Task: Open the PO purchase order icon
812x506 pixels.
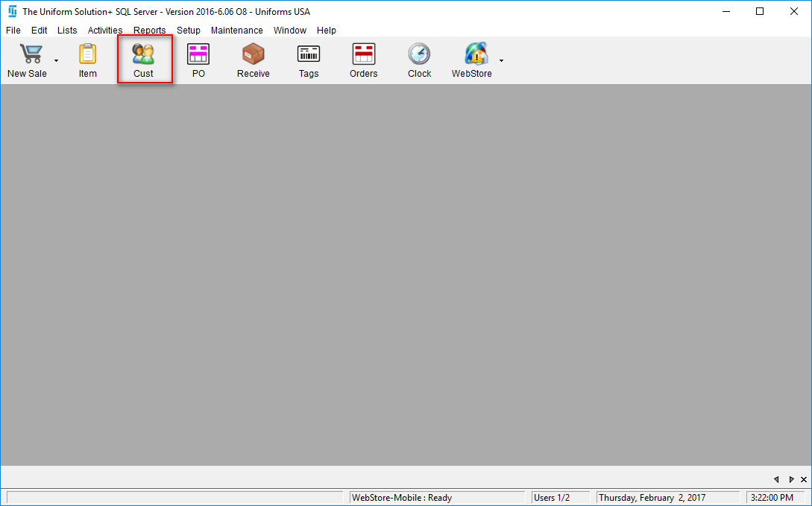Action: 198,60
